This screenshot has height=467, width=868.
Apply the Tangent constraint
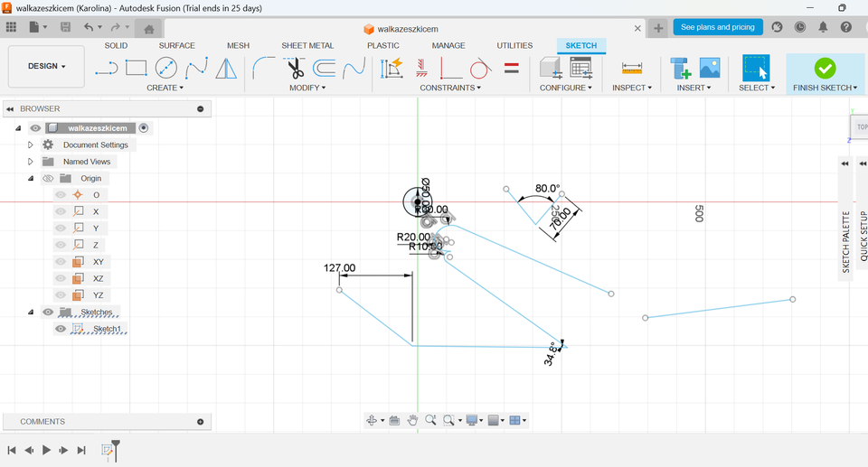point(480,68)
